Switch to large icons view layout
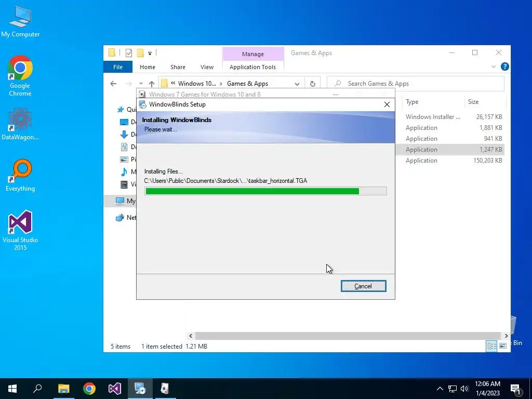532x399 pixels. coord(503,345)
